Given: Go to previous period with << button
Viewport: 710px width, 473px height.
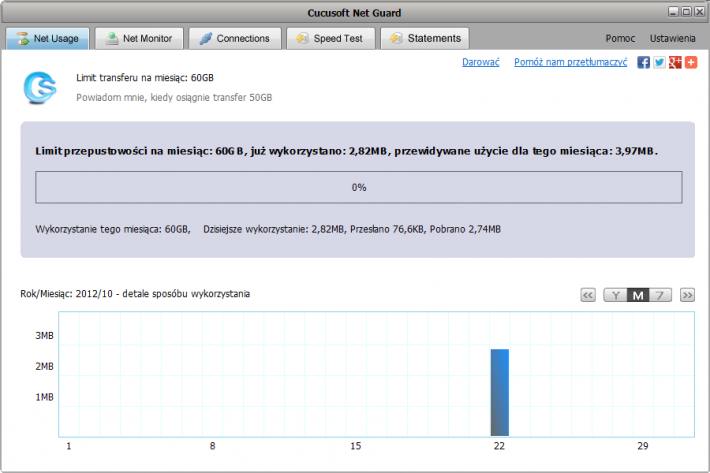Looking at the screenshot, I should point(588,295).
